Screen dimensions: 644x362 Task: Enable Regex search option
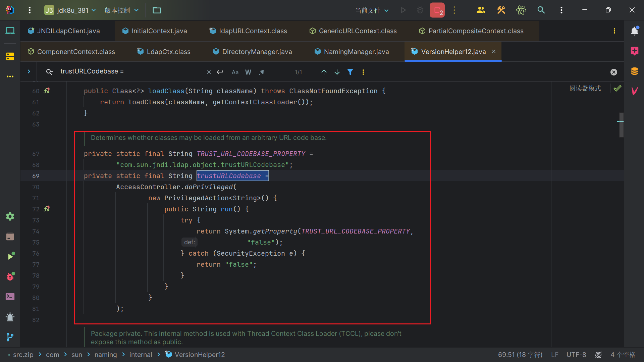point(262,72)
